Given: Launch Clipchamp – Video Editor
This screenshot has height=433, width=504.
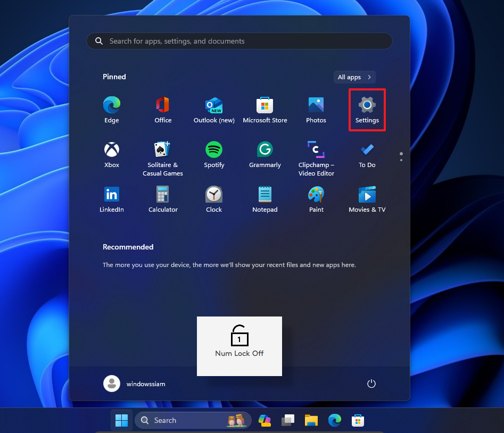Looking at the screenshot, I should coord(316,159).
